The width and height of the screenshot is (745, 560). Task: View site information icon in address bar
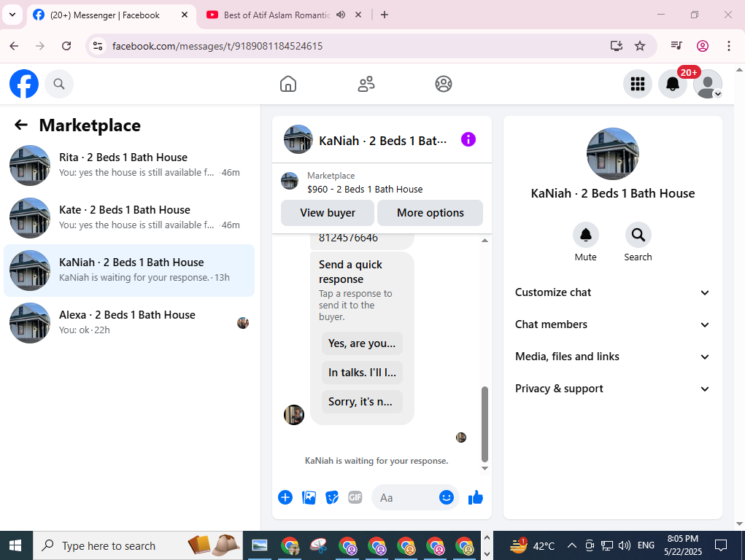click(x=98, y=46)
